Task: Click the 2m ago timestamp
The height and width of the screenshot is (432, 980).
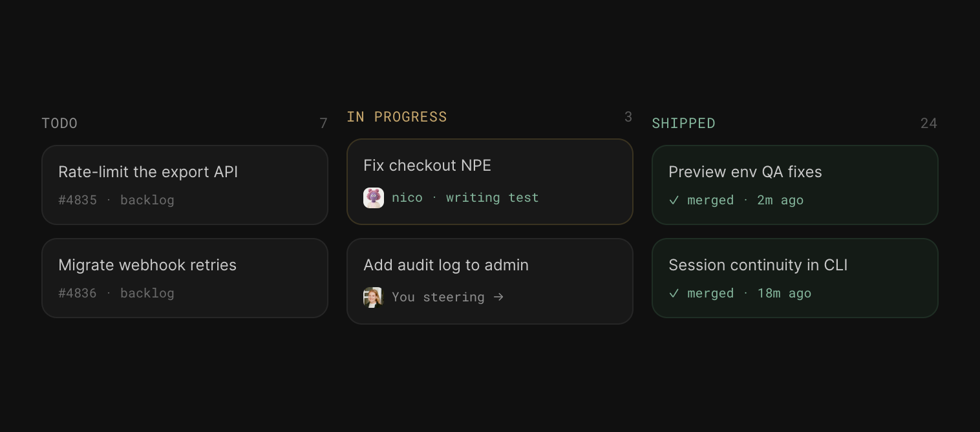Action: (x=780, y=200)
